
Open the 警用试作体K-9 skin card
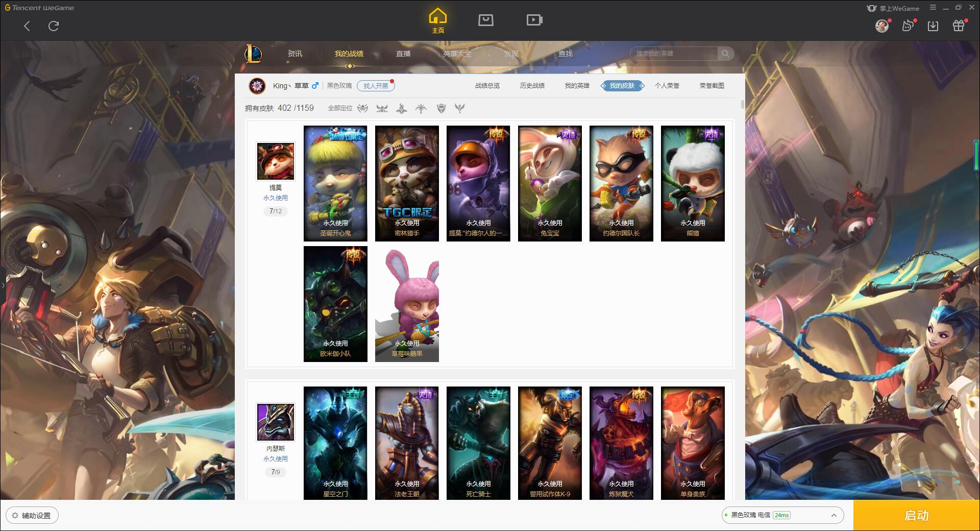click(x=550, y=443)
